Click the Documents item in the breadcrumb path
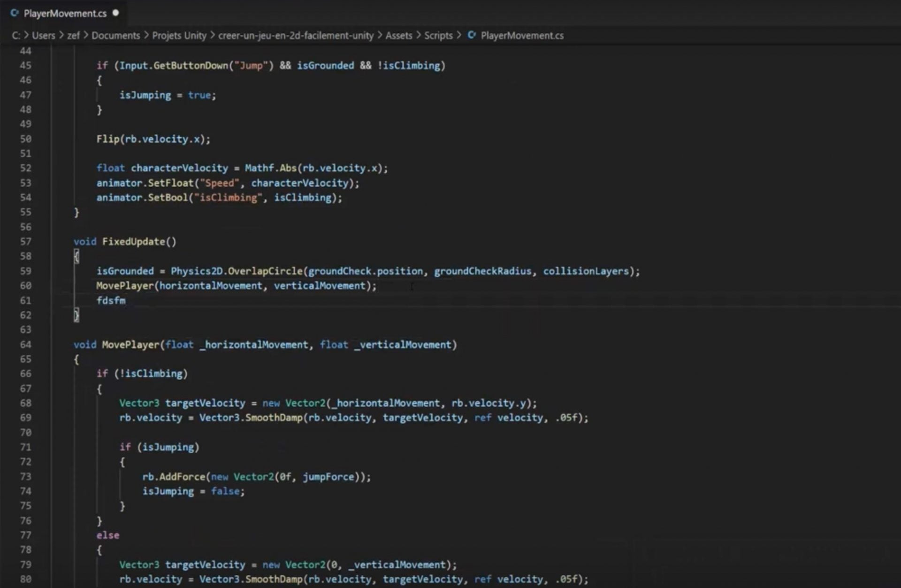 point(115,35)
